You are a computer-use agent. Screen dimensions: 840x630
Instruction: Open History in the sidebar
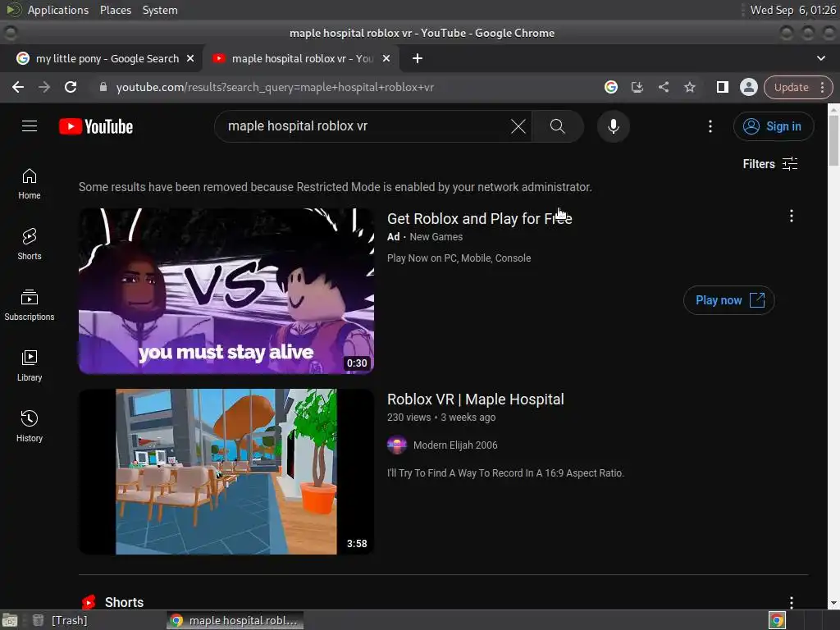pyautogui.click(x=30, y=426)
